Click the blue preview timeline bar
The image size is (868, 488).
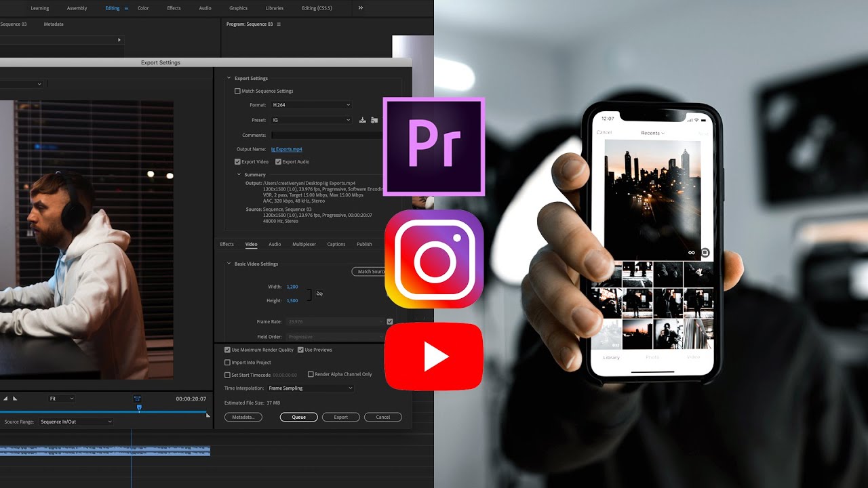[103, 411]
